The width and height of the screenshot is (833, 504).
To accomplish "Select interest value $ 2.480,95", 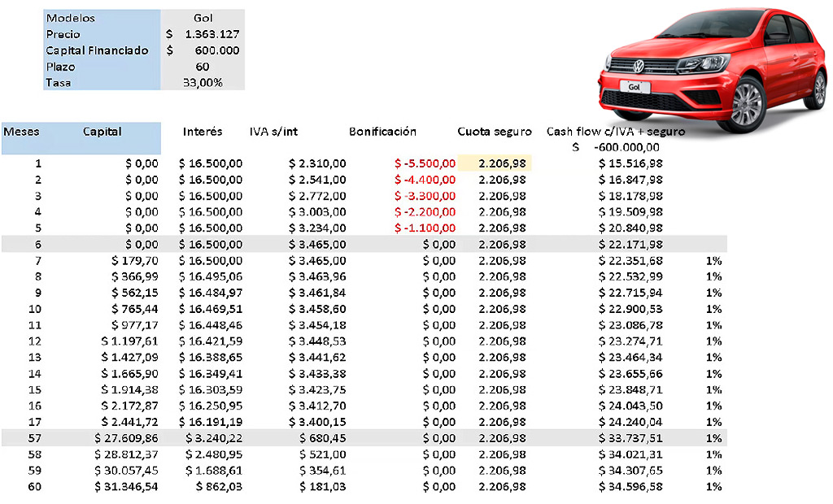I will click(214, 454).
